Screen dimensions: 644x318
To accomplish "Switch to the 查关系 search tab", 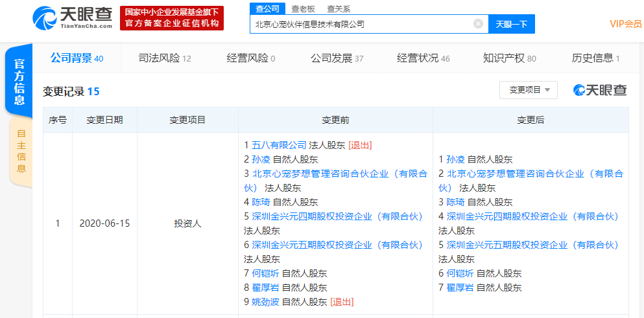I will pyautogui.click(x=339, y=8).
